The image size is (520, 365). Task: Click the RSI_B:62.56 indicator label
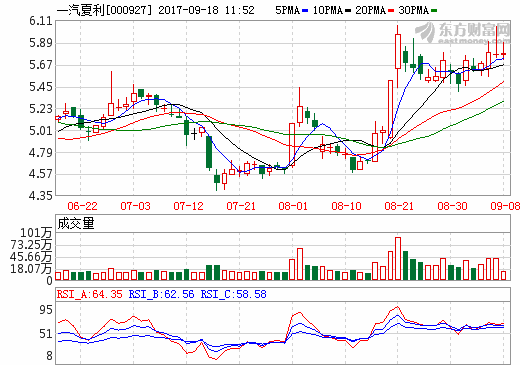tap(161, 294)
